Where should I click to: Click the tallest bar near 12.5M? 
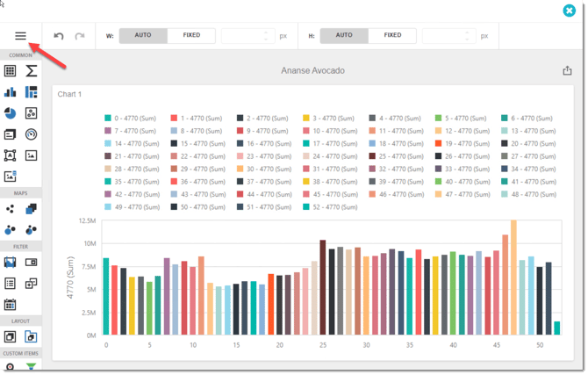pyautogui.click(x=513, y=278)
